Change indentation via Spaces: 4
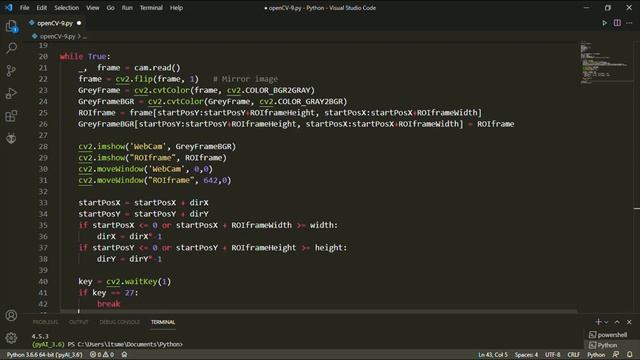This screenshot has width=640, height=360. pyautogui.click(x=526, y=355)
